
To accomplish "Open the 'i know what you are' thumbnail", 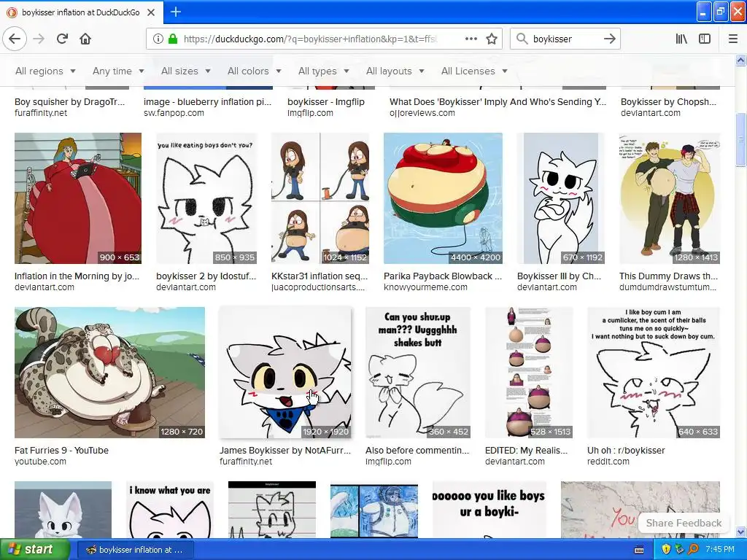I will click(x=170, y=510).
